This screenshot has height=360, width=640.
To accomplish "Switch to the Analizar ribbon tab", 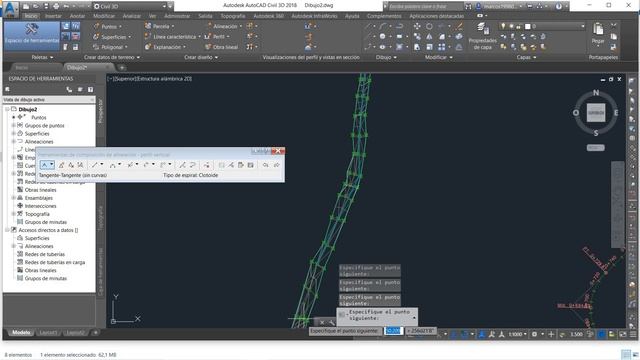I will tap(131, 16).
